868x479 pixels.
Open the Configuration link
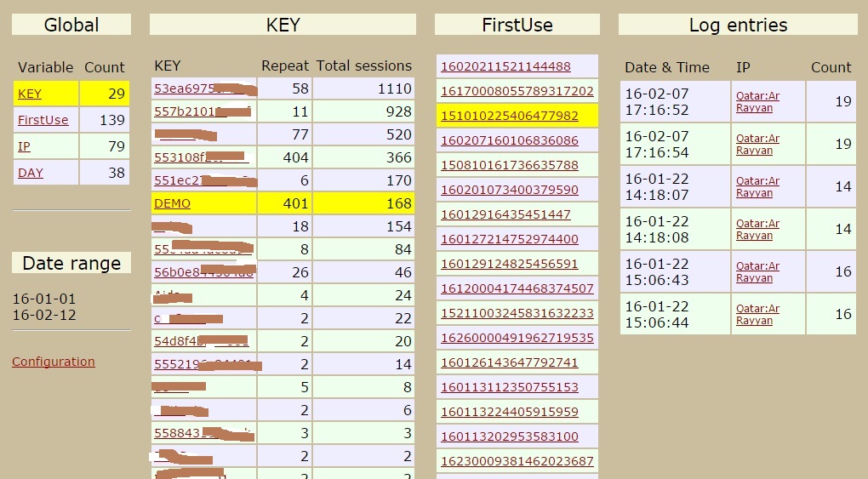coord(54,362)
